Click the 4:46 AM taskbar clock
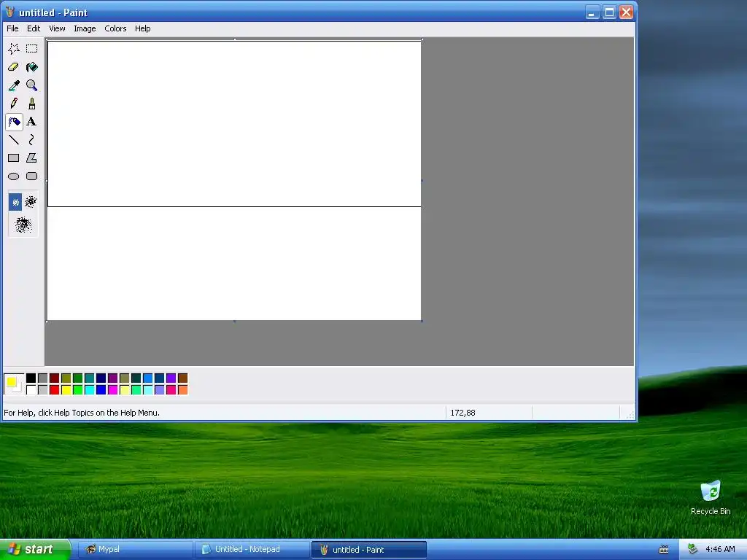The height and width of the screenshot is (560, 747). 720,549
